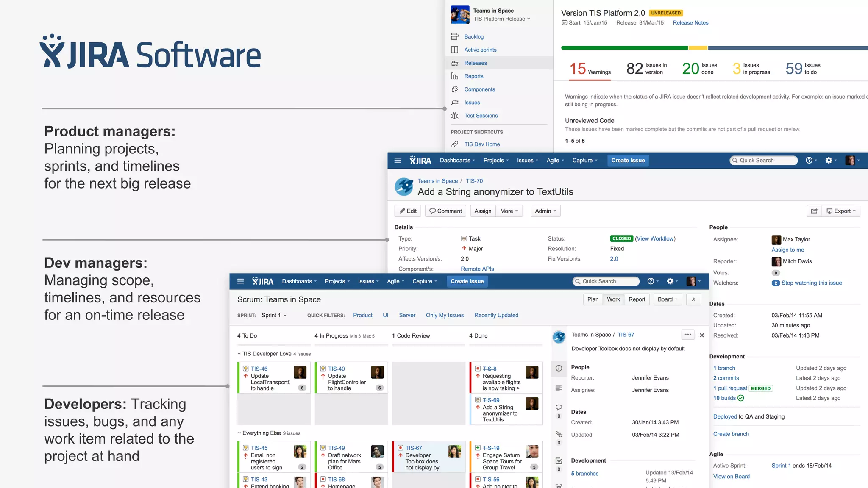
Task: Open Dashboards menu in TIS-70 window
Action: tap(457, 160)
